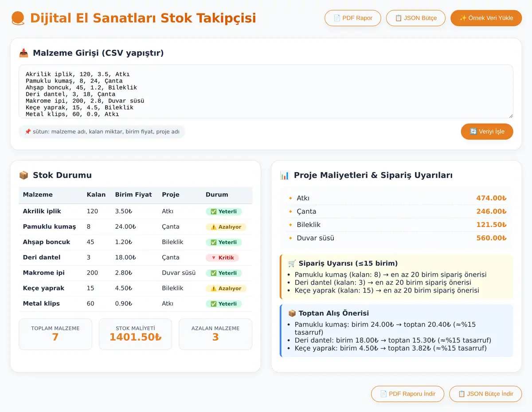The height and width of the screenshot is (412, 532).
Task: Click the PDF Rapor button in header
Action: [353, 18]
